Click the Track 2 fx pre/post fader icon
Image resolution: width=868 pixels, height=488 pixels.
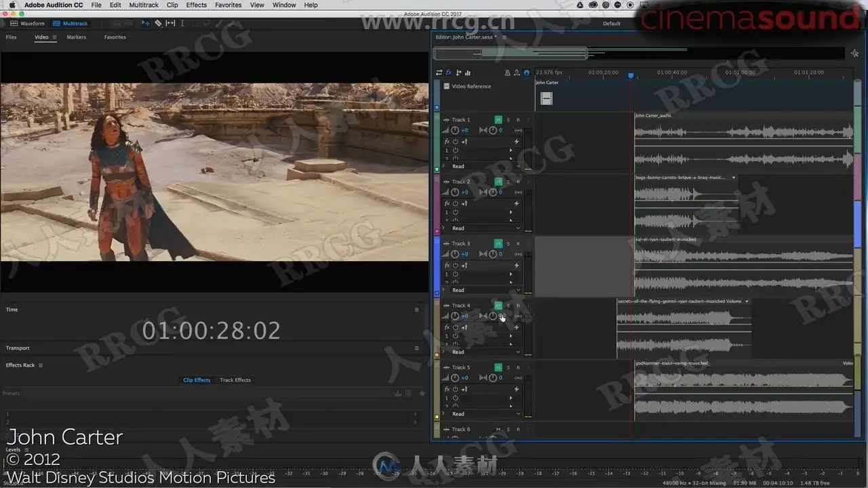(x=465, y=203)
